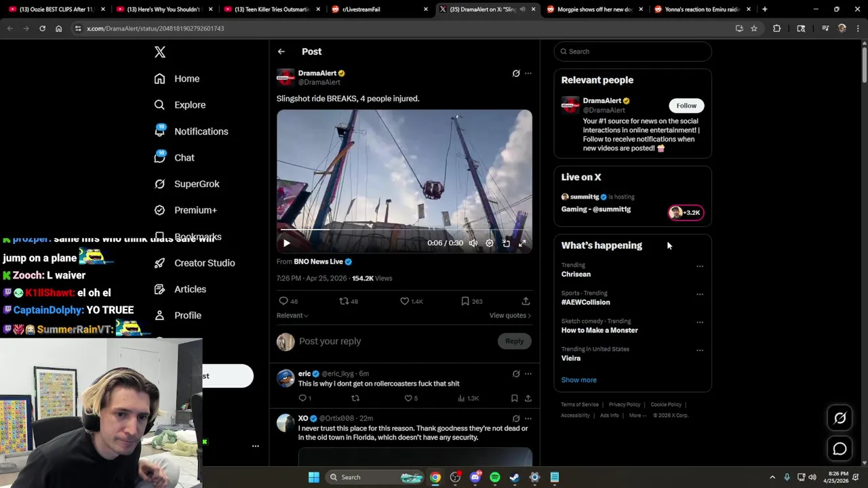The height and width of the screenshot is (488, 868).
Task: Open options for Vieira trend
Action: click(x=700, y=350)
